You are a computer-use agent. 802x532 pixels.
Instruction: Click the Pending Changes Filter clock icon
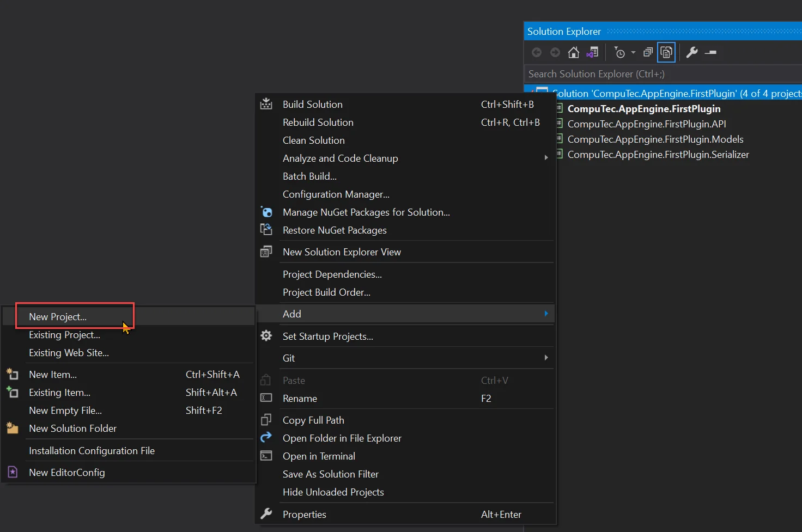pos(619,52)
